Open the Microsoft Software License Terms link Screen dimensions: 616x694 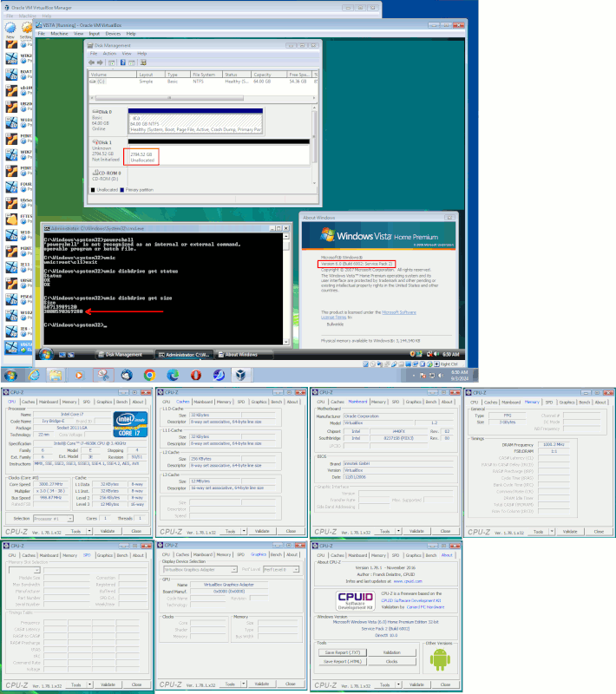point(369,315)
